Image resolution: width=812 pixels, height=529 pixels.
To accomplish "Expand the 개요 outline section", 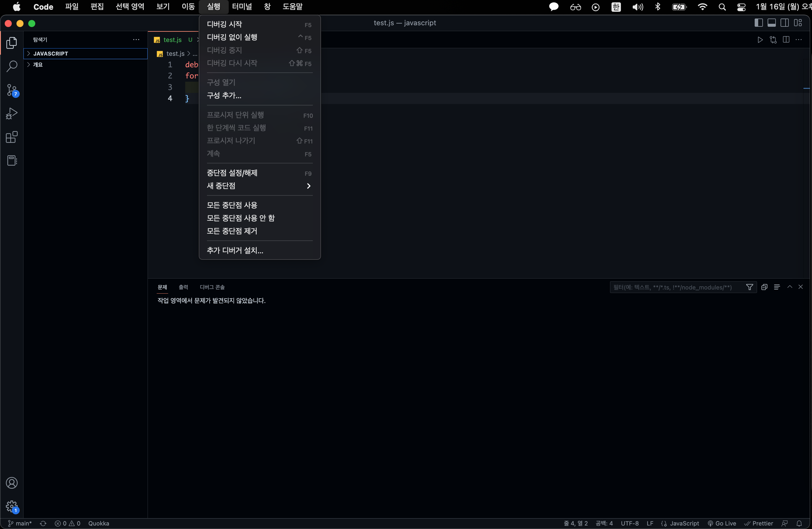I will click(85, 64).
